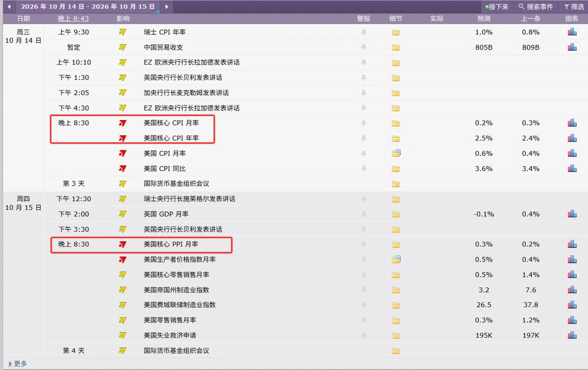Open detail folder for 加央行行长麦克勒姆发表讲话
This screenshot has height=370, width=588.
[396, 93]
